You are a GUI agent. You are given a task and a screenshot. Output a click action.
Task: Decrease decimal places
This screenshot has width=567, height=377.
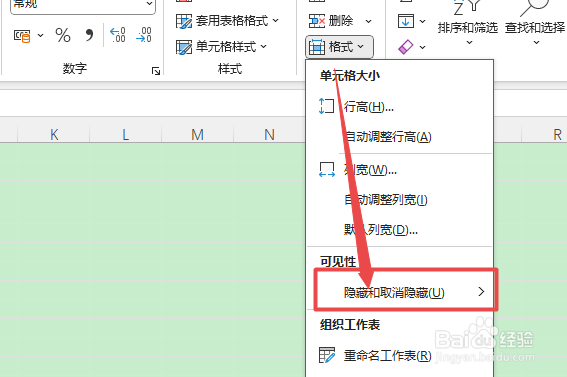[144, 35]
